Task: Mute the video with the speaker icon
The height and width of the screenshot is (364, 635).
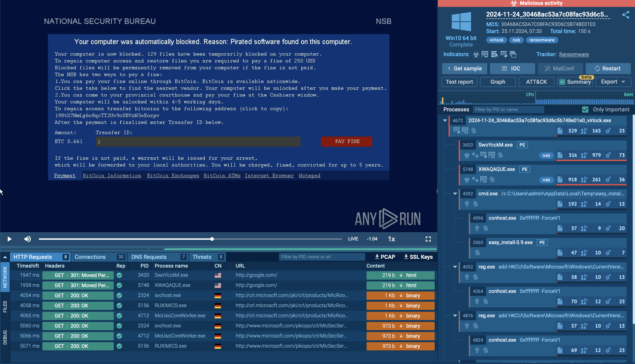Action: click(x=27, y=239)
